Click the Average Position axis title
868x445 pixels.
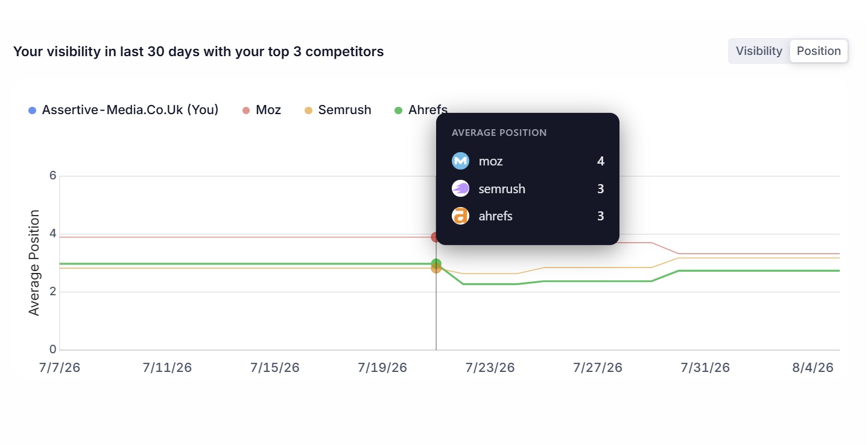point(34,263)
